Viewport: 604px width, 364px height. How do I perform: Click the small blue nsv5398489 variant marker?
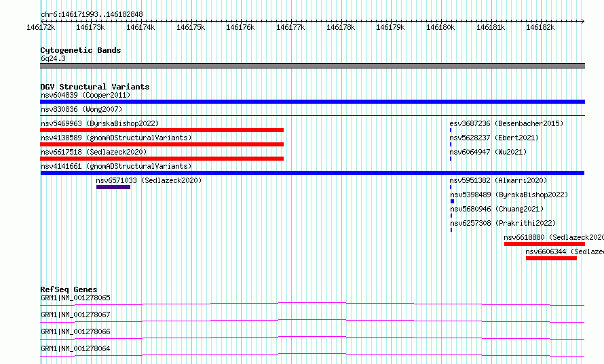pyautogui.click(x=452, y=201)
